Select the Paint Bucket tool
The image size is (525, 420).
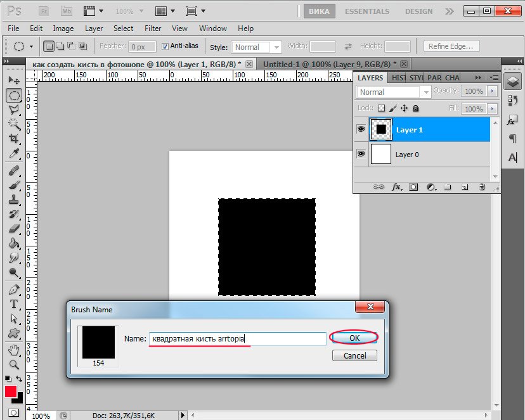coord(14,243)
